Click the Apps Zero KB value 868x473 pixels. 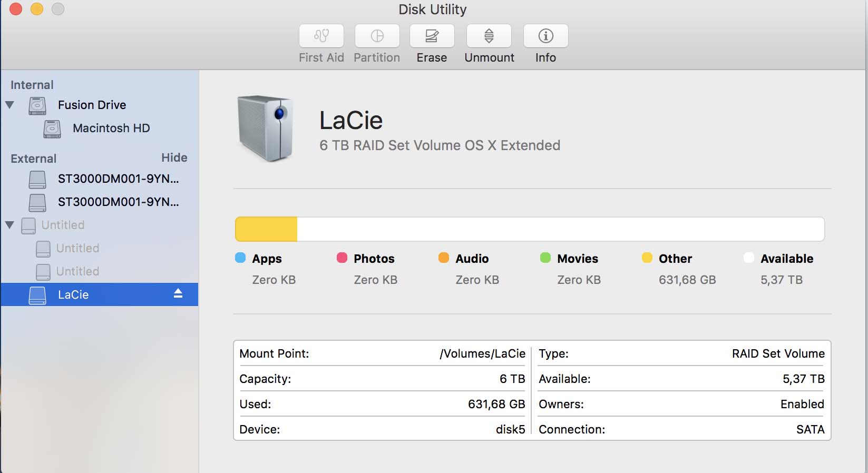[x=274, y=280]
